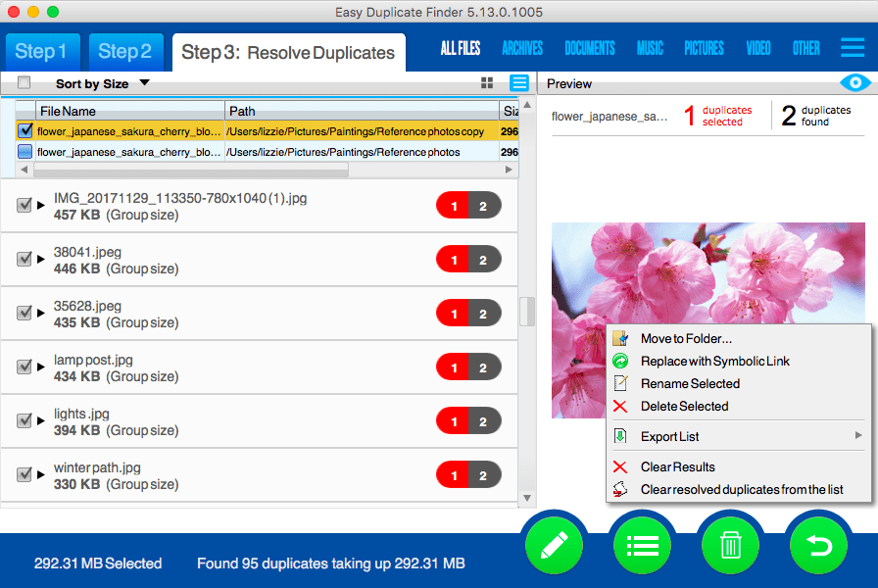Click the gray 2 badge for winter path.jpg
Screen dimensions: 878x588
tap(484, 475)
